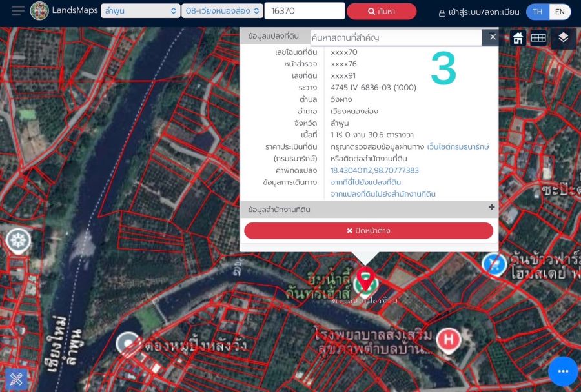Click the parcel number field showing 16370
The image size is (581, 392).
point(304,11)
